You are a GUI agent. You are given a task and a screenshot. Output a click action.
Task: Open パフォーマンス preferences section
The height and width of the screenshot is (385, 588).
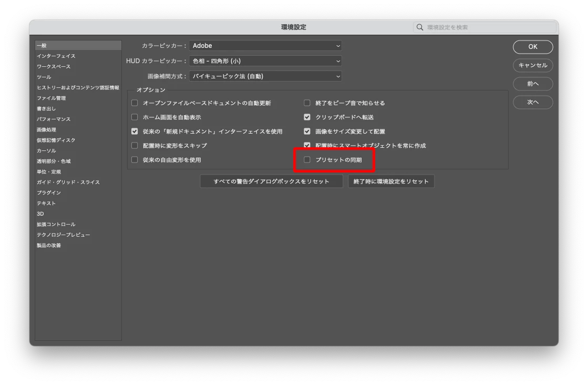[x=78, y=119]
